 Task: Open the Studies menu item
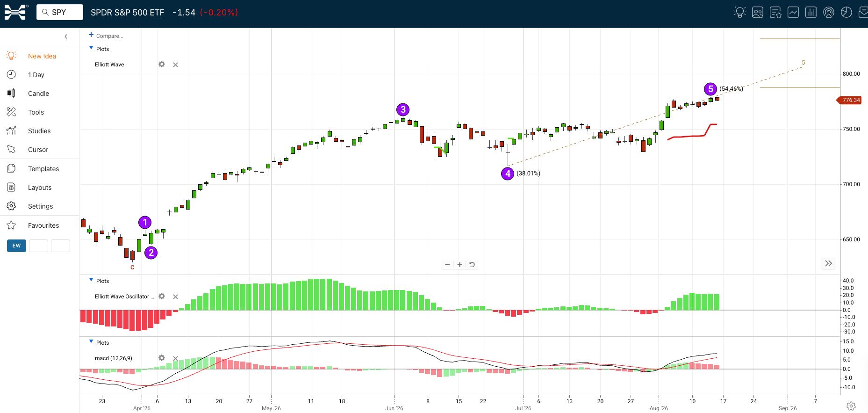(x=39, y=131)
